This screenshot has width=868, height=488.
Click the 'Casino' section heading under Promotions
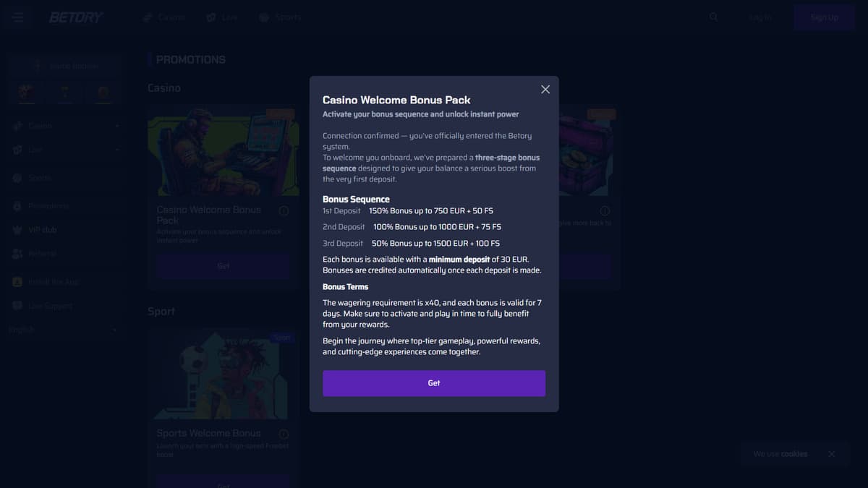(x=164, y=87)
